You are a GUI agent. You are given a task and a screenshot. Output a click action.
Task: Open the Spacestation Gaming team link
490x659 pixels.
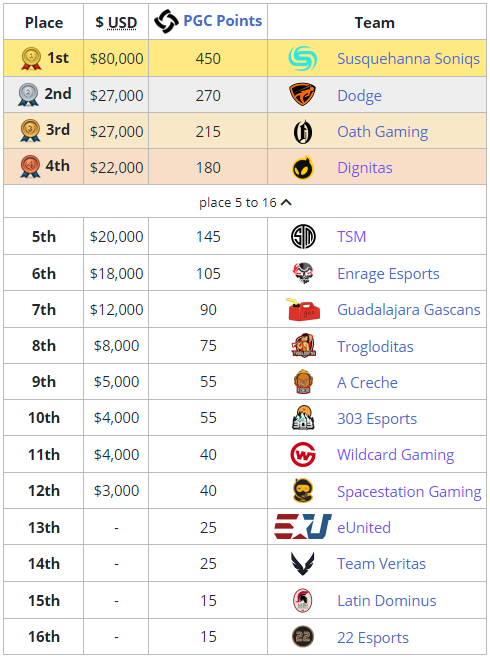tap(409, 491)
